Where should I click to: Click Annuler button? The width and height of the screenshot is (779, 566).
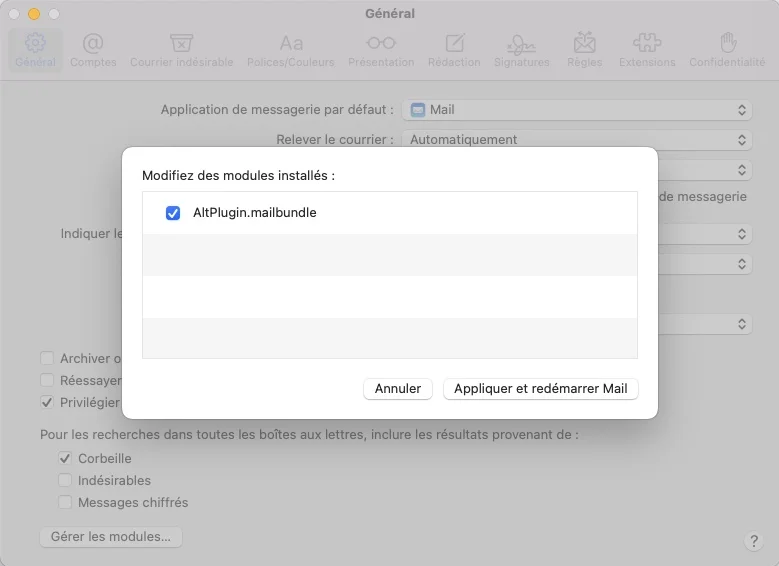[397, 389]
